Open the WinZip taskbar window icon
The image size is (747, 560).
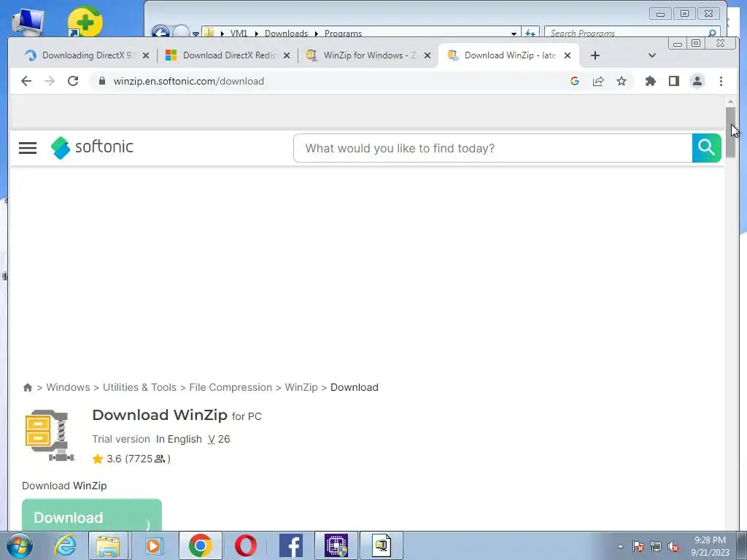[381, 545]
